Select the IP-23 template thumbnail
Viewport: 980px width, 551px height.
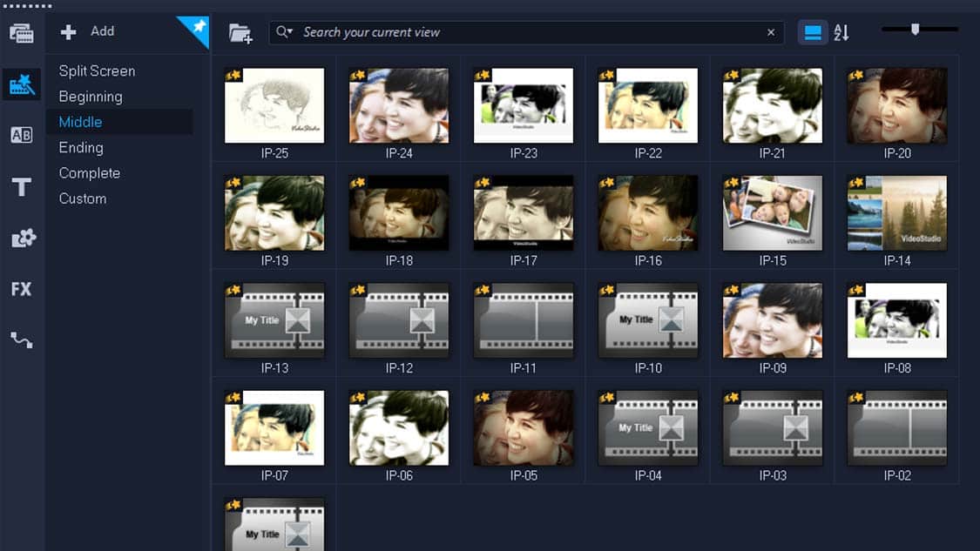(524, 105)
